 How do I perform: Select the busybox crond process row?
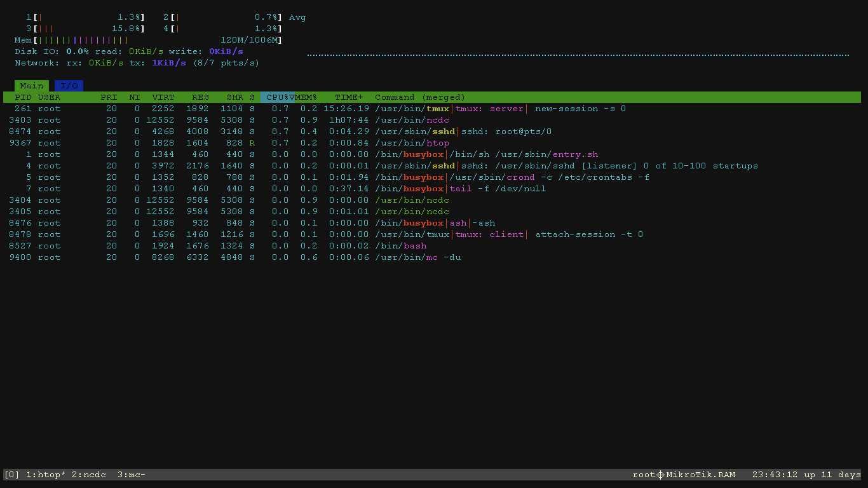(x=432, y=177)
